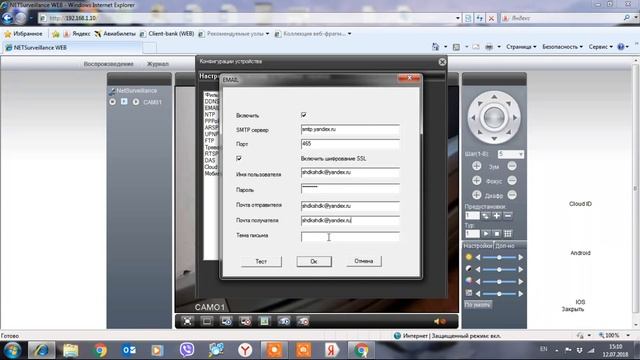Open Viber from the taskbar
Viewport: 640px width, 360px height.
pos(187,350)
